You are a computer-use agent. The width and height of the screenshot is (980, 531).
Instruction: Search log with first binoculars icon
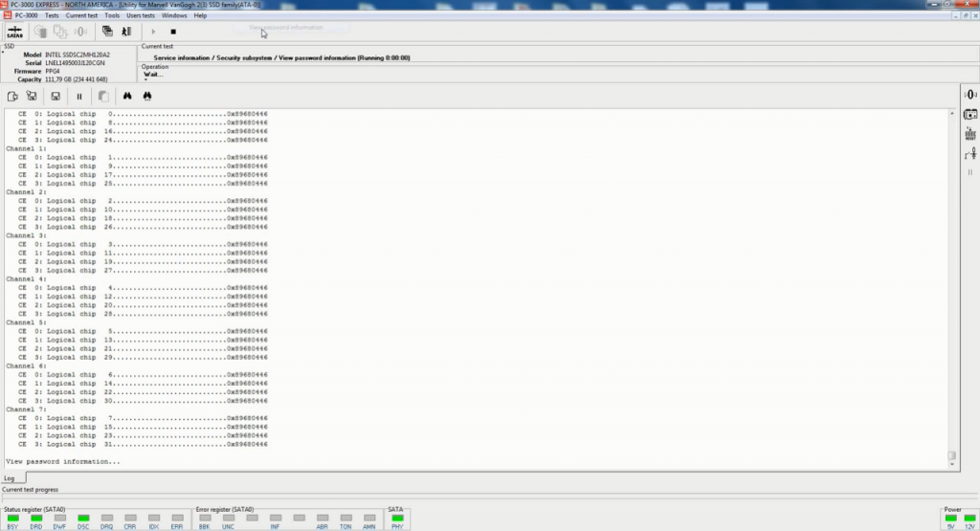coord(127,97)
